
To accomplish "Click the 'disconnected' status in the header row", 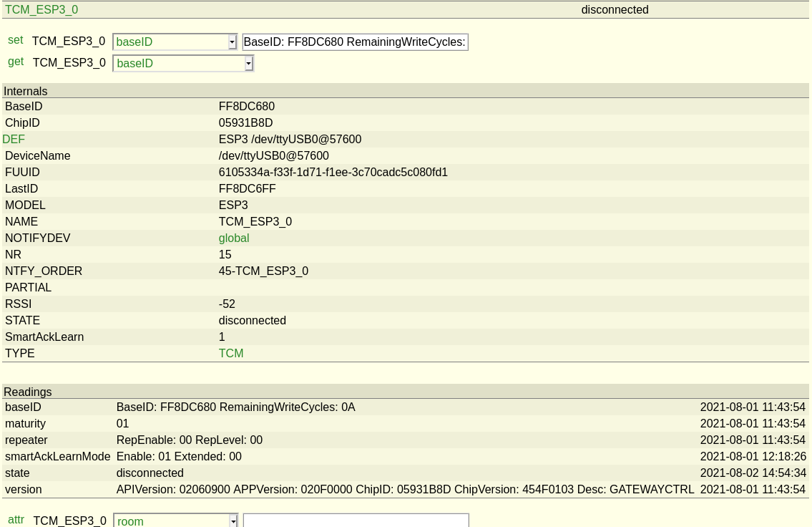I will tap(615, 10).
